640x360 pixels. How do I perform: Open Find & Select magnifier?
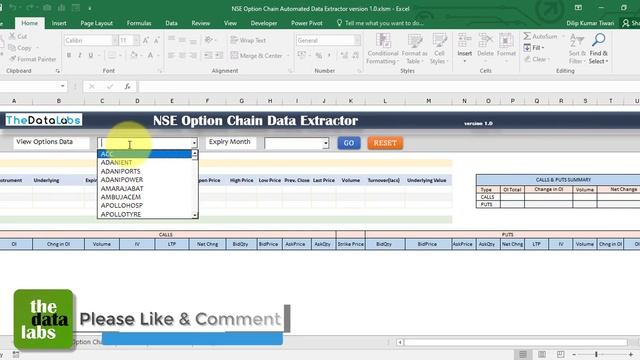pos(598,49)
